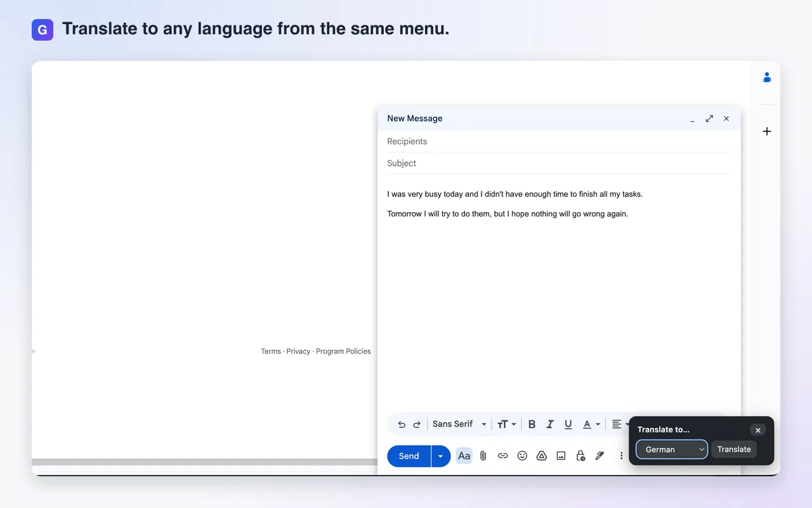812x508 pixels.
Task: Toggle italic formatting
Action: pyautogui.click(x=550, y=424)
